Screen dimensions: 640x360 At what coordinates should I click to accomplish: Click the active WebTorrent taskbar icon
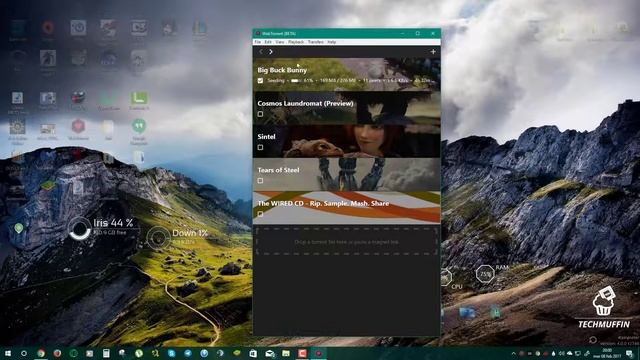[318, 353]
